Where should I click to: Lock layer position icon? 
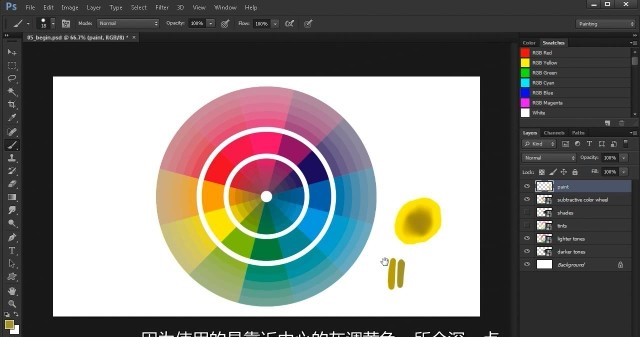[x=564, y=172]
